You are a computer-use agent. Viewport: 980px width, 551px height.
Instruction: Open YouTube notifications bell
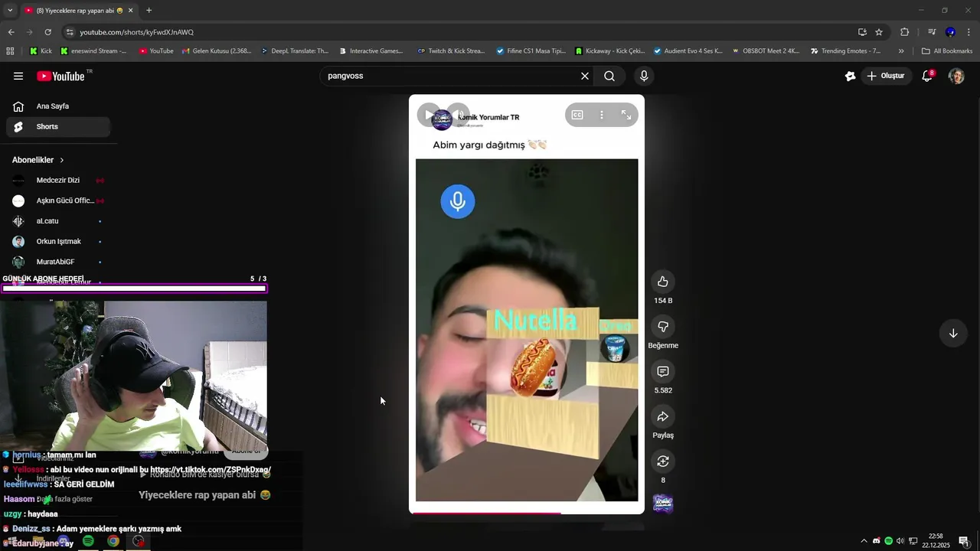[927, 76]
